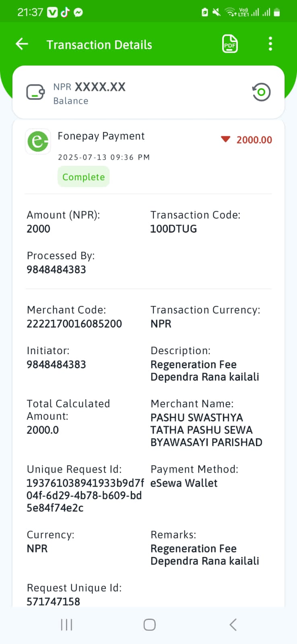297x644 pixels.
Task: Reveal the NPR XXXX.XX balance
Action: click(x=89, y=87)
